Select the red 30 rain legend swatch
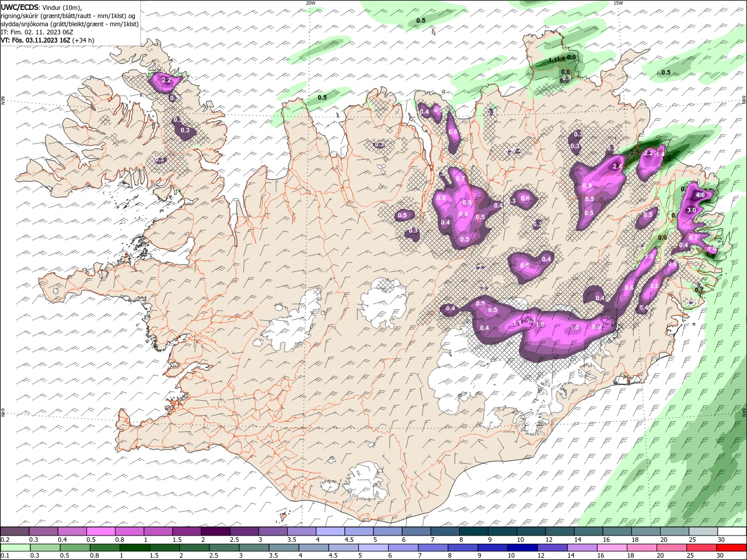Screen dimensions: 747x560 [x=732, y=548]
